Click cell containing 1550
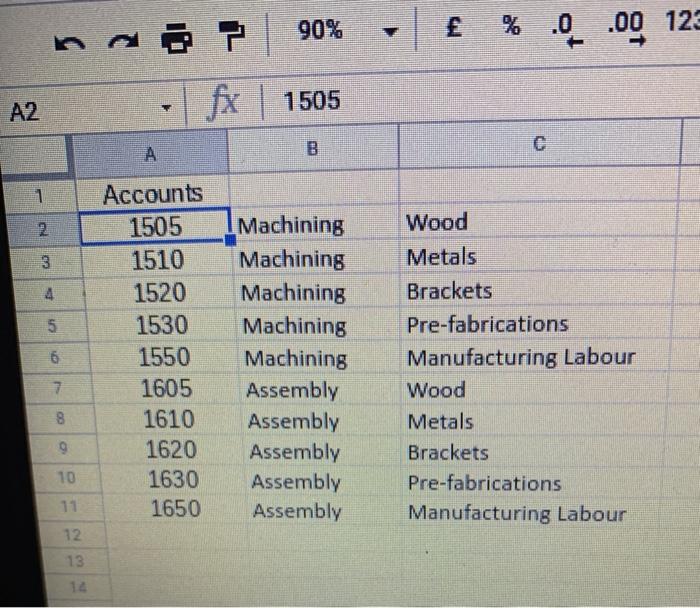The height and width of the screenshot is (608, 700). tap(164, 357)
